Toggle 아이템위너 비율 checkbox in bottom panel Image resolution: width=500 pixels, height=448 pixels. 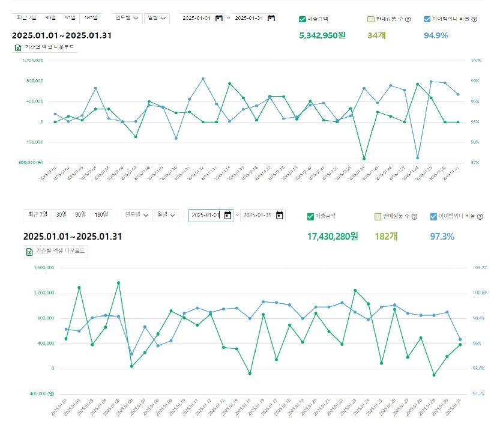tap(434, 216)
